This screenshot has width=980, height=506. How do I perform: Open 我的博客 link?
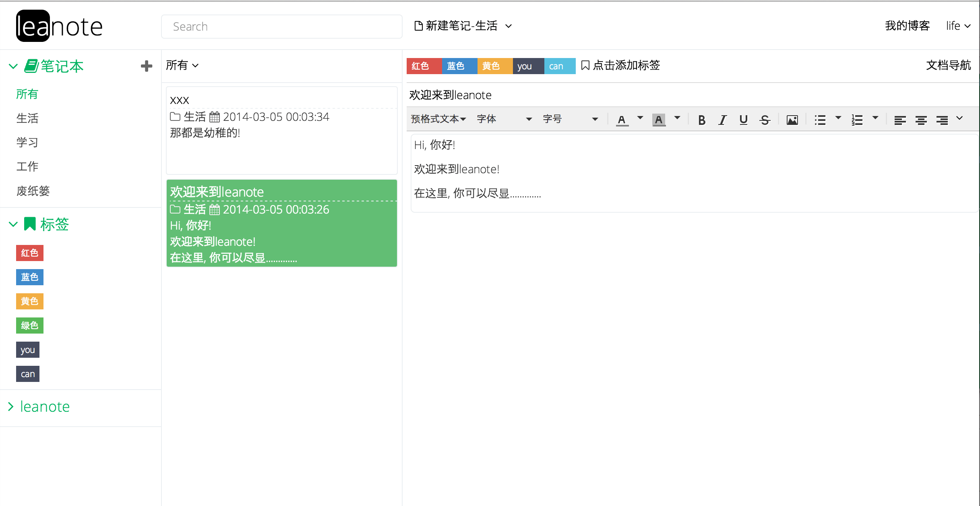pyautogui.click(x=907, y=26)
